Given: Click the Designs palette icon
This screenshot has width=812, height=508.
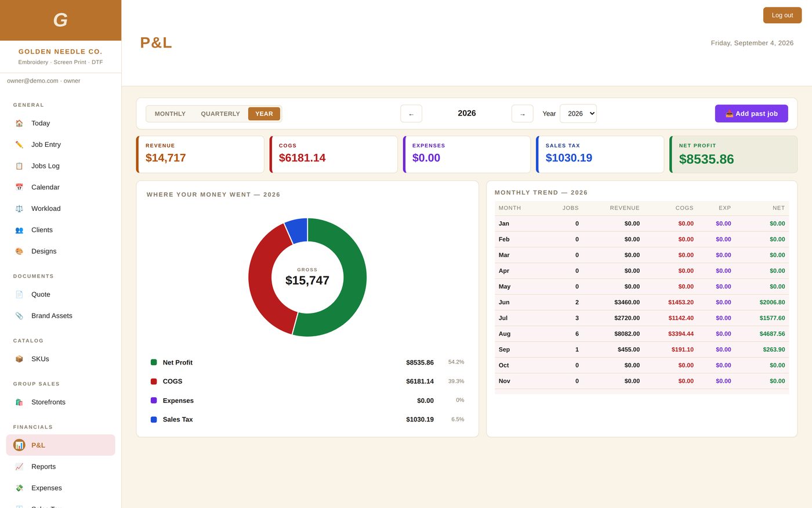Looking at the screenshot, I should click(19, 251).
